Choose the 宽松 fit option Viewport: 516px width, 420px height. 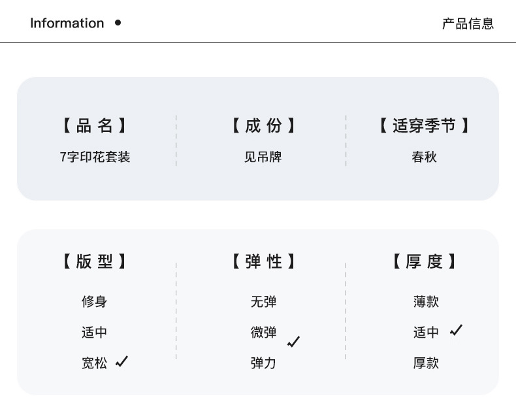(94, 363)
